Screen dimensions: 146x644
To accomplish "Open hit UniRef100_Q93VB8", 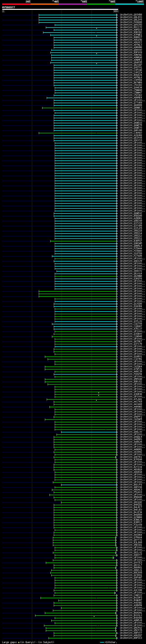I will pos(131,15).
